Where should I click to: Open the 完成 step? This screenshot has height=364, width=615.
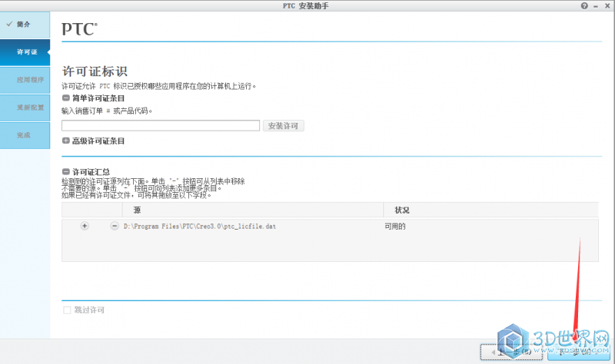(x=25, y=136)
